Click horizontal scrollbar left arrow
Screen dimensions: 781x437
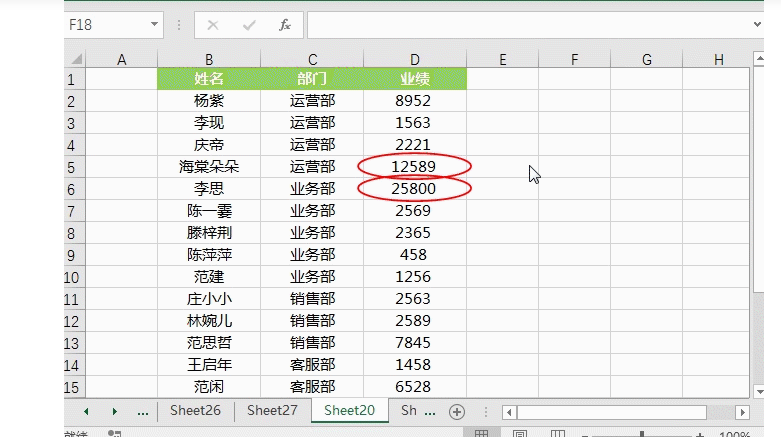509,412
